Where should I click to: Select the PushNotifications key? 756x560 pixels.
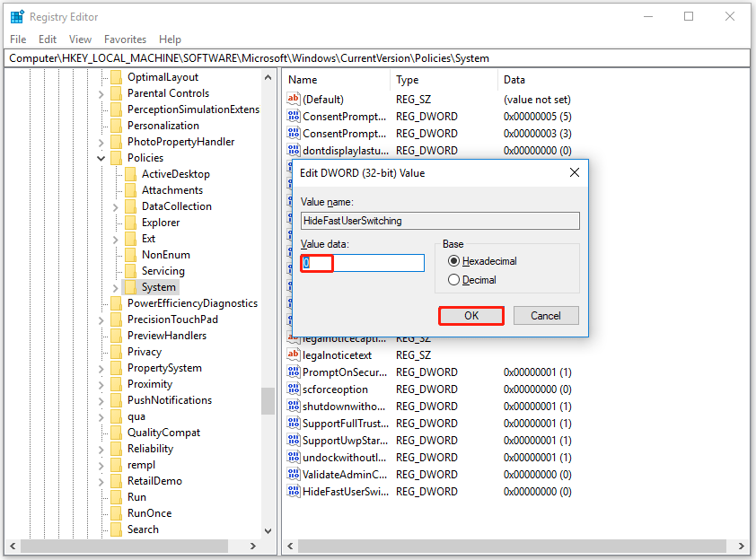[169, 400]
